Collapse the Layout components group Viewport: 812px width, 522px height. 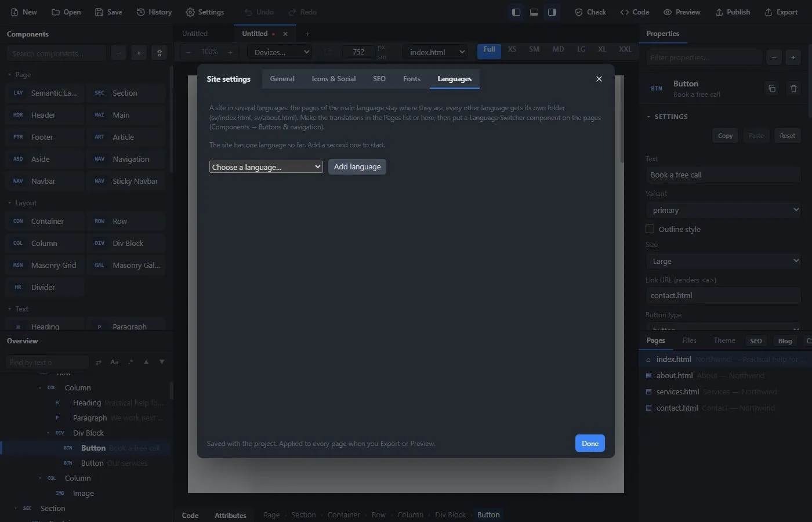9,203
